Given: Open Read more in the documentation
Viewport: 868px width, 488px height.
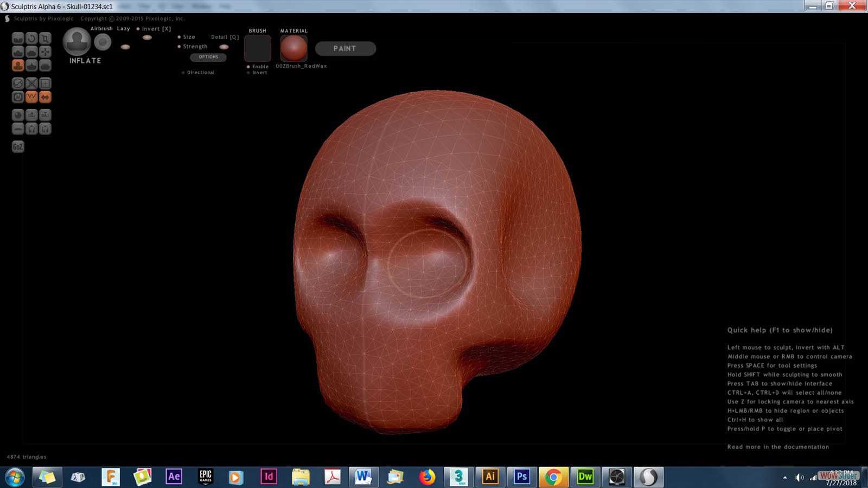Looking at the screenshot, I should [778, 447].
